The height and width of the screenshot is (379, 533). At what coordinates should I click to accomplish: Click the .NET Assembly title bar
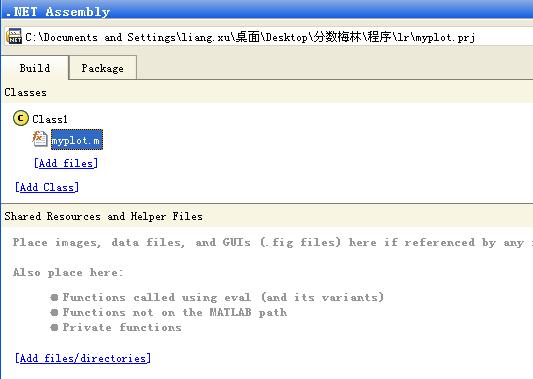pos(266,10)
